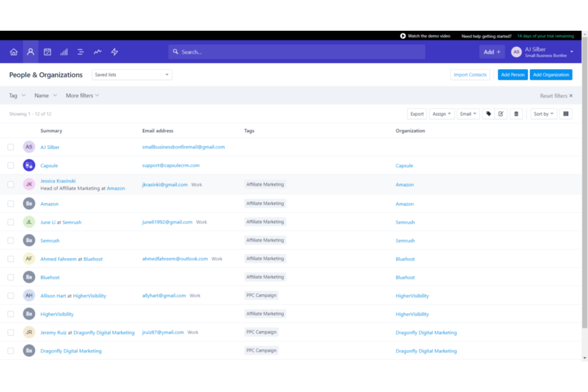Click into the Search field
The width and height of the screenshot is (588, 392).
click(x=298, y=52)
